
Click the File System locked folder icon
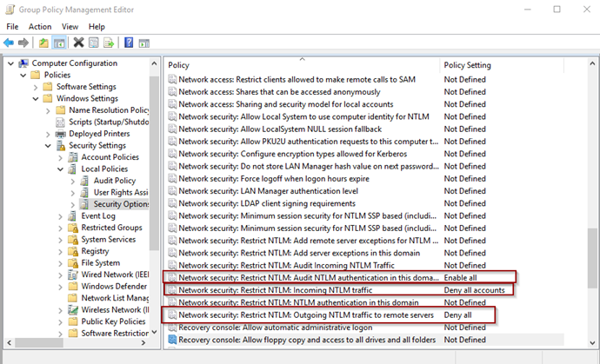(x=73, y=263)
